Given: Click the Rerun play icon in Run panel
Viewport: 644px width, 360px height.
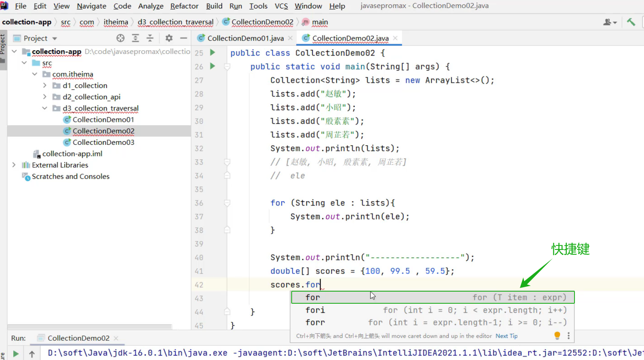Looking at the screenshot, I should [x=16, y=354].
